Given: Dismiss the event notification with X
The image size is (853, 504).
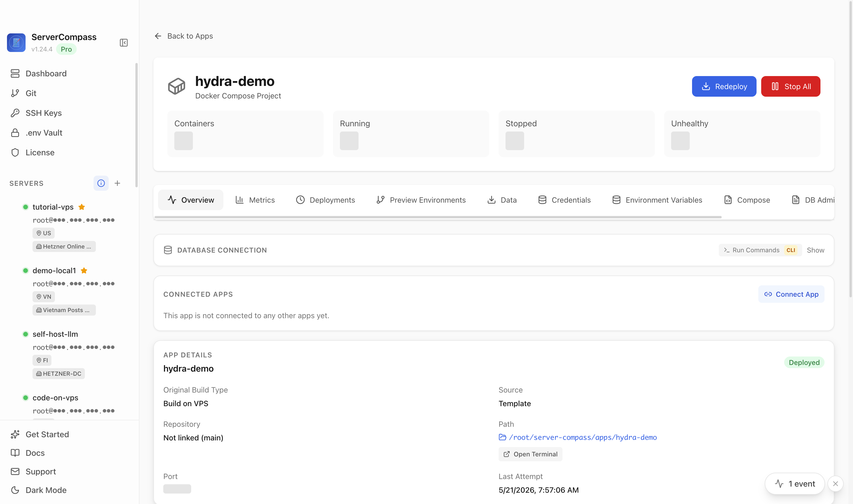Looking at the screenshot, I should pos(835,484).
